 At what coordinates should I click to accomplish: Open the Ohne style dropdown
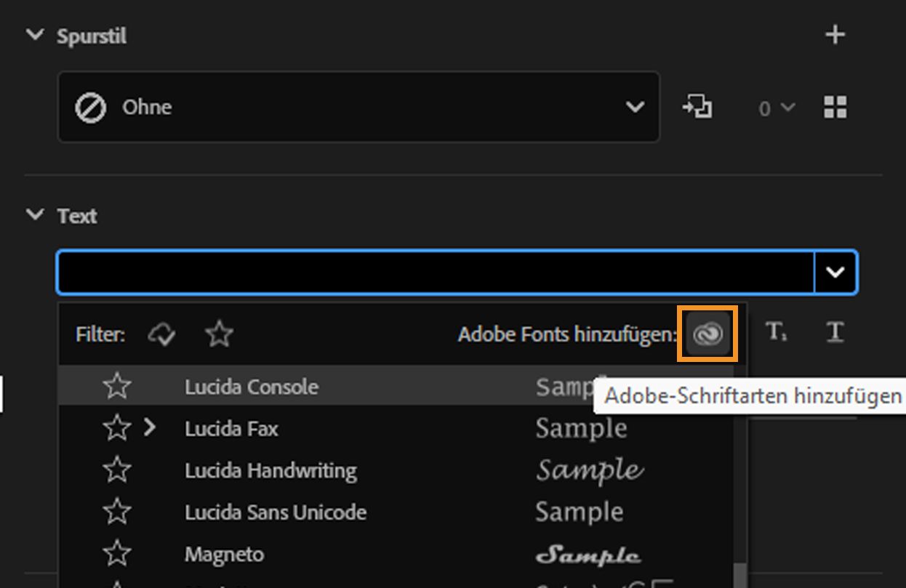tap(358, 107)
